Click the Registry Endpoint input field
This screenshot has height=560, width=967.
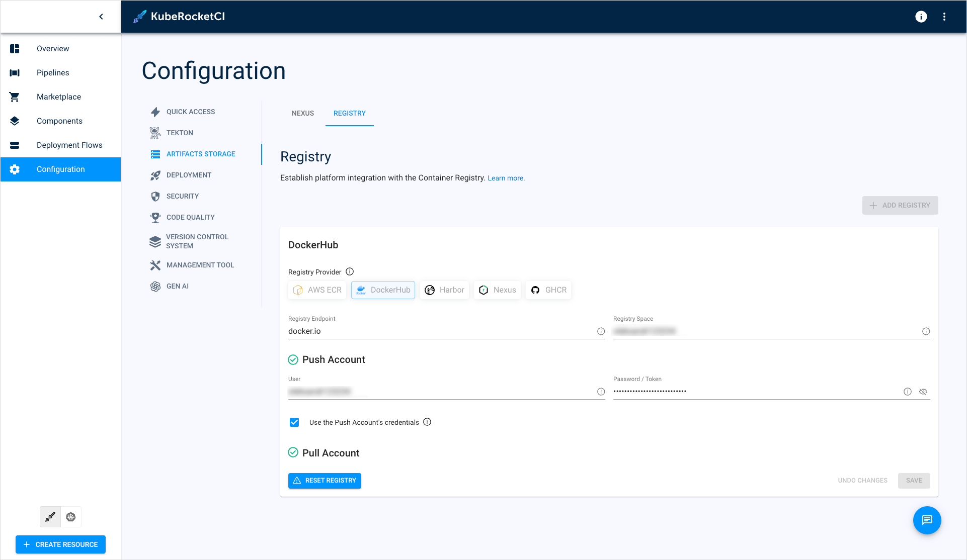[443, 331]
